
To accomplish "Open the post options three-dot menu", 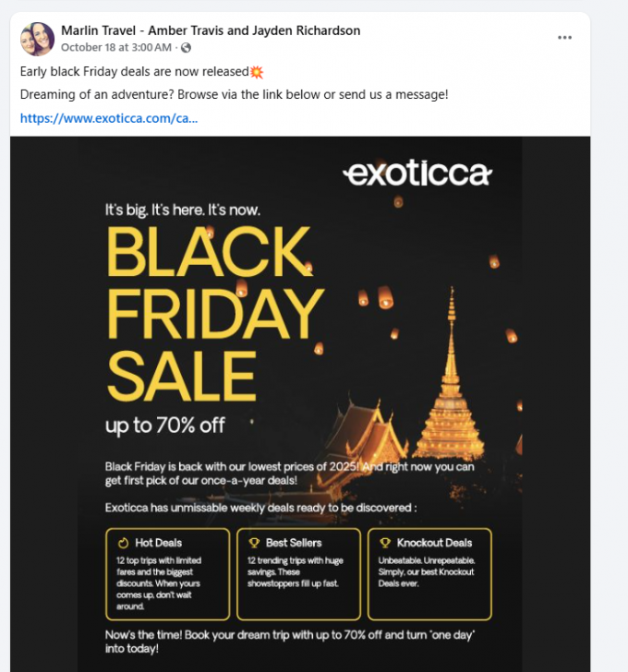I will (564, 37).
